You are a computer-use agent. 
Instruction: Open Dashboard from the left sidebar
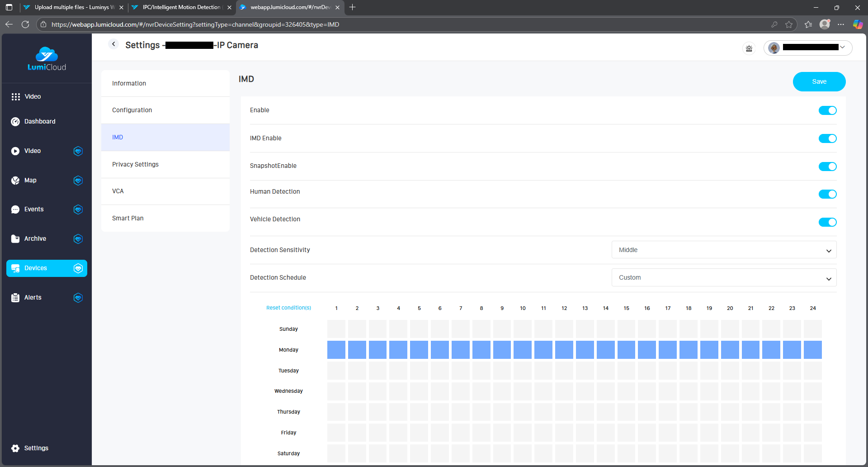[x=40, y=121]
